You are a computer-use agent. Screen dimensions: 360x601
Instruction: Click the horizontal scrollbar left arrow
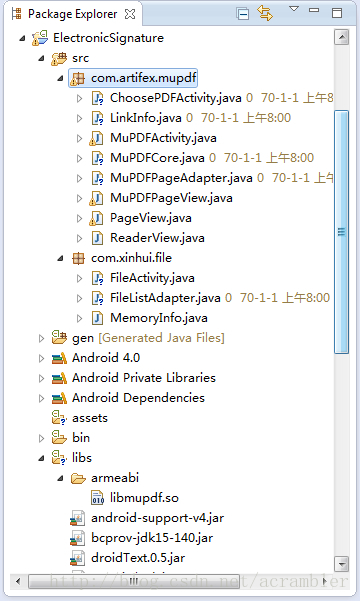(x=18, y=581)
